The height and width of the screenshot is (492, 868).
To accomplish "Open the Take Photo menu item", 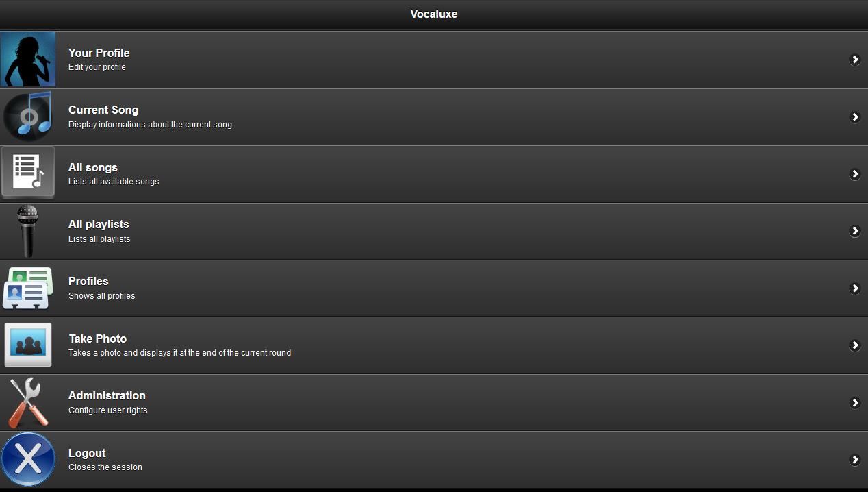I will [434, 345].
